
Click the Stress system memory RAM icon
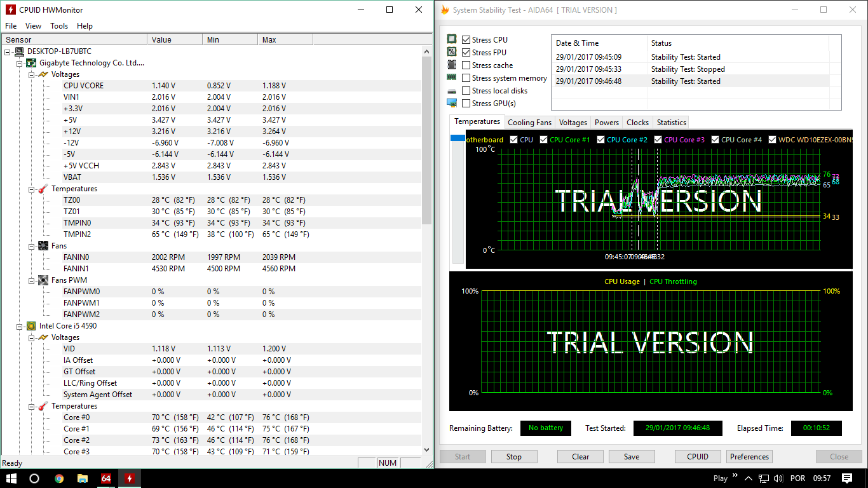[x=452, y=78]
